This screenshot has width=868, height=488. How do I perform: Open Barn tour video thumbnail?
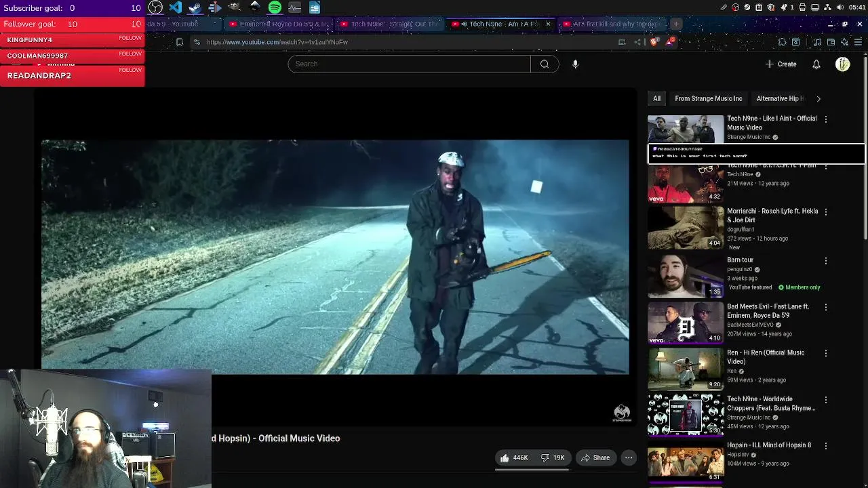(685, 277)
